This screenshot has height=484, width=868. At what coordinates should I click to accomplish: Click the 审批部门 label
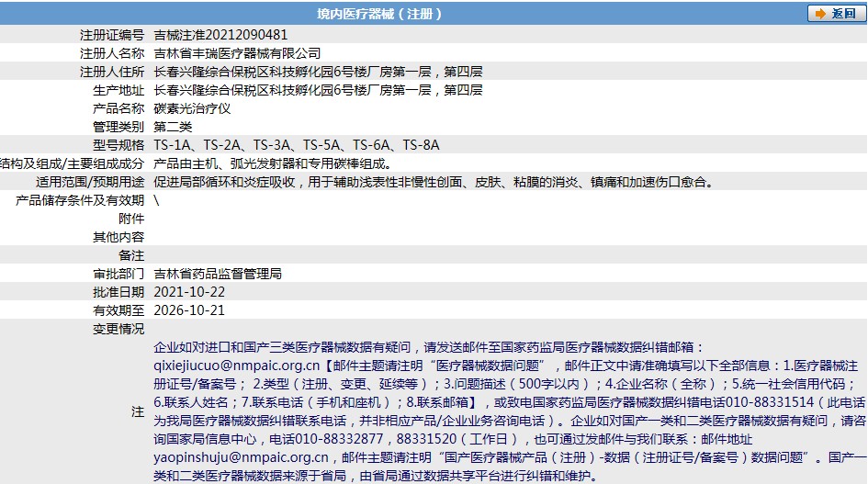[118, 274]
